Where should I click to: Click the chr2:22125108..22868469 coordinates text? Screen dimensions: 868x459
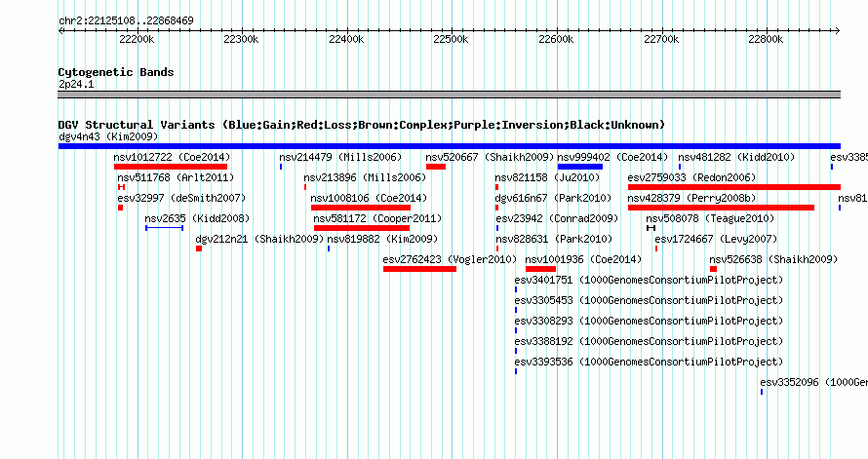click(126, 20)
